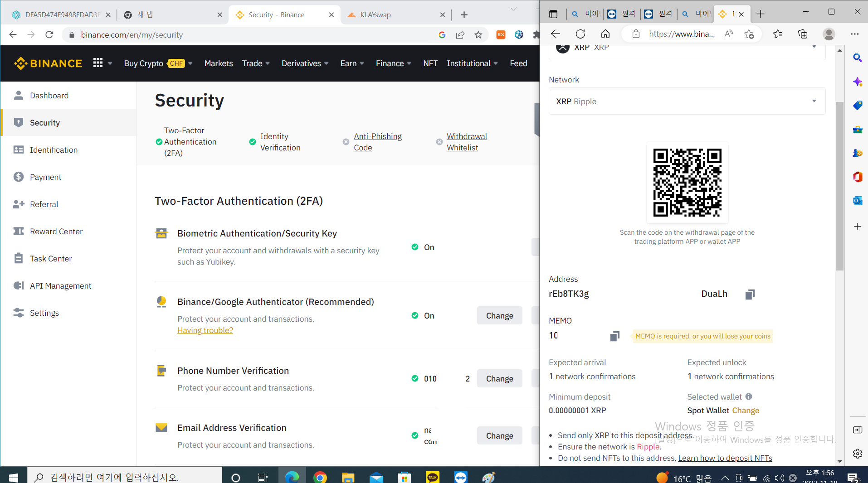Click Chrome reload button

49,34
